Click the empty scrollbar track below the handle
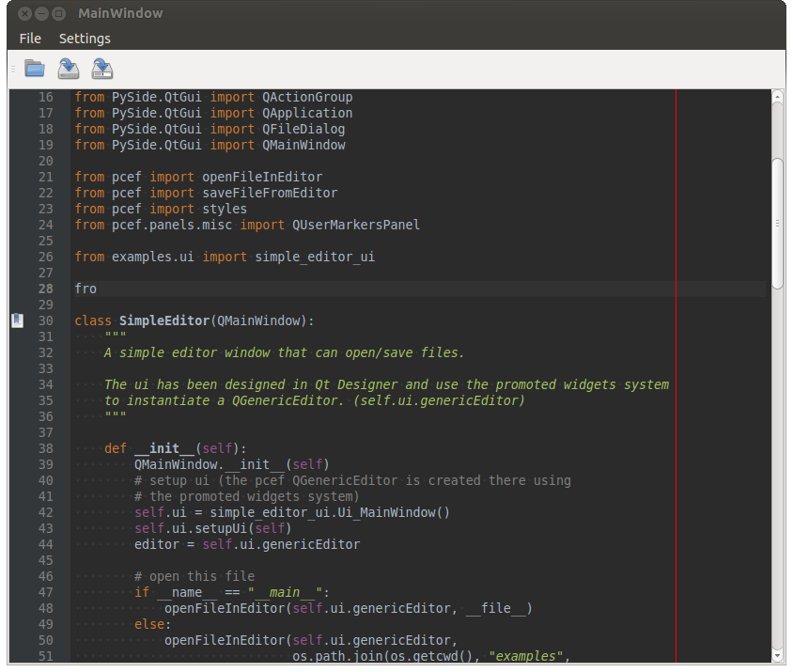This screenshot has height=672, width=793. 777,470
